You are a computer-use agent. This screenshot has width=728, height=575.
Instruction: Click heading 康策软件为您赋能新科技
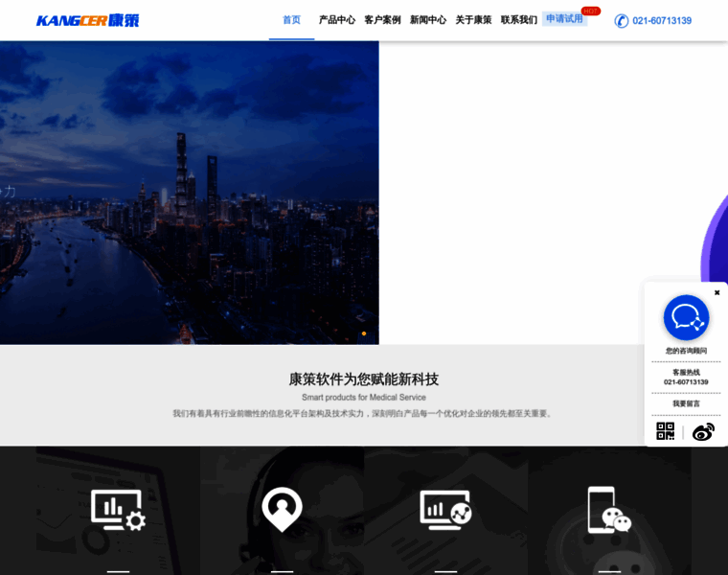[364, 379]
